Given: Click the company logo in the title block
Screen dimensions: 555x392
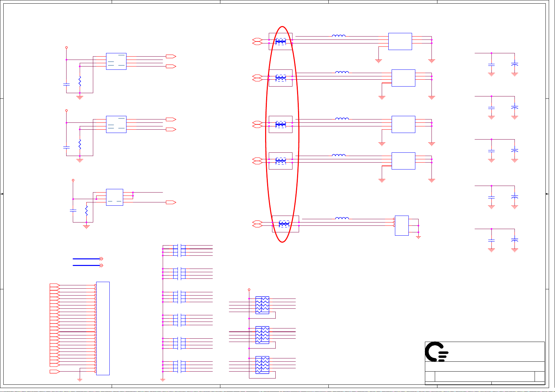Looking at the screenshot, I should tap(436, 352).
